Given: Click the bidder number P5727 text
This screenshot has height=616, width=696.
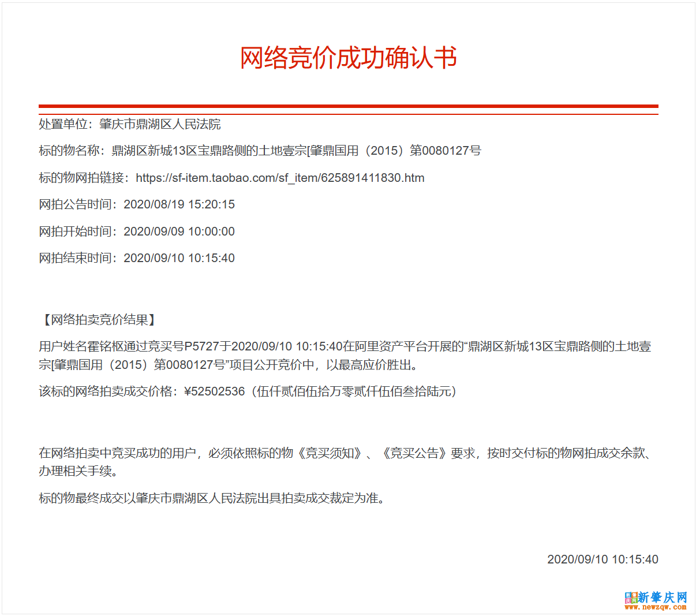Looking at the screenshot, I should pos(201,346).
